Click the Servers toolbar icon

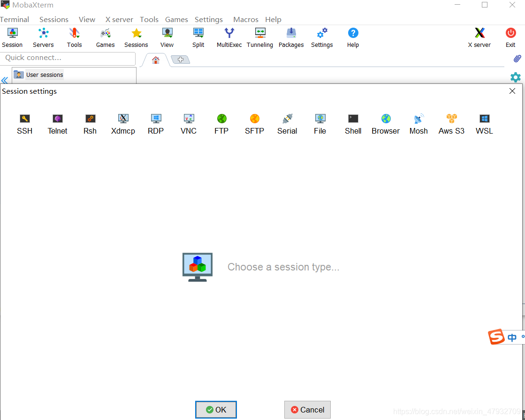43,38
